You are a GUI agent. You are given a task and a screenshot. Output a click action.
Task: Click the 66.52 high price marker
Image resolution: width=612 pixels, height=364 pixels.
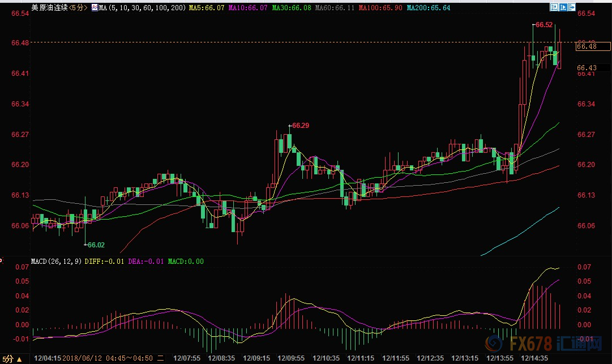[x=544, y=25]
